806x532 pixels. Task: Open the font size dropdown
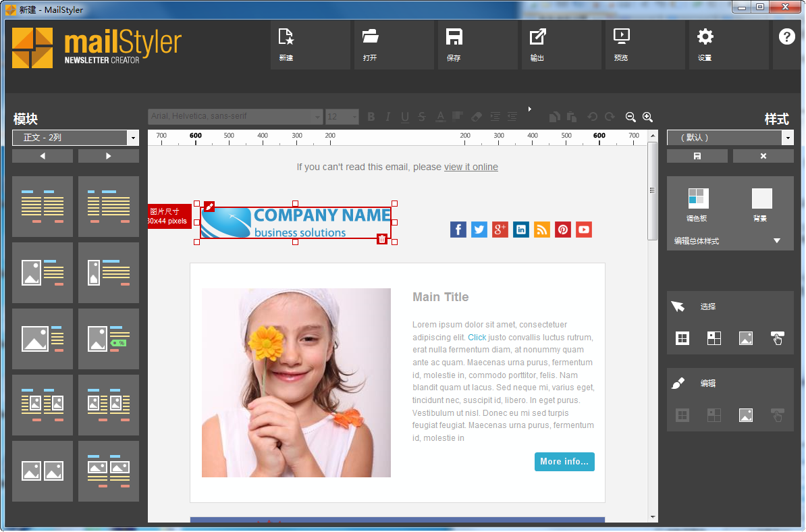coord(354,117)
